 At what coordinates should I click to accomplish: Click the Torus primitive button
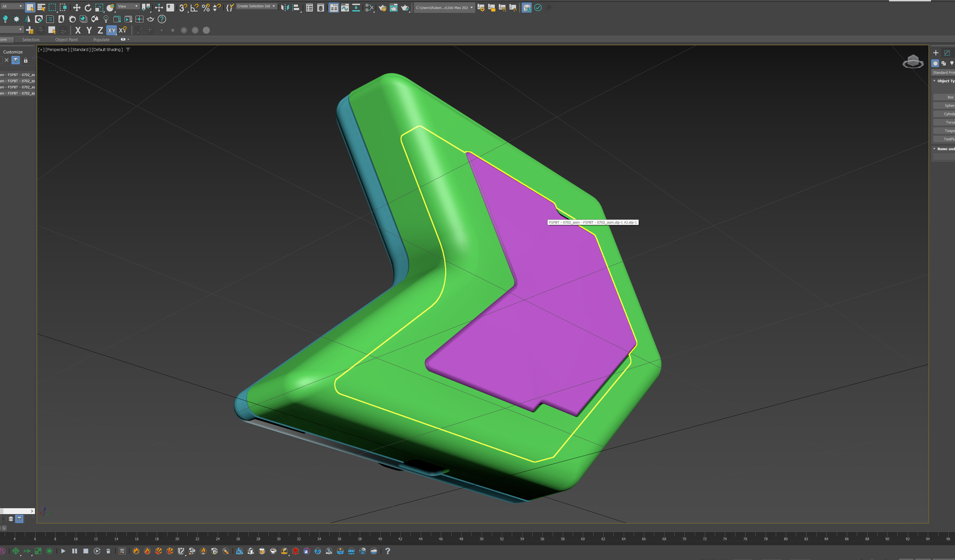(944, 122)
